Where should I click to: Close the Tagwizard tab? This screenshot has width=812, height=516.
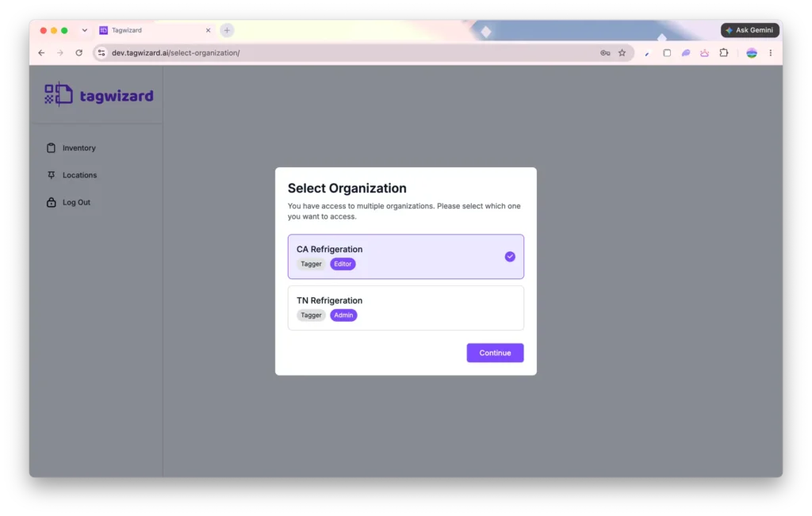(209, 31)
